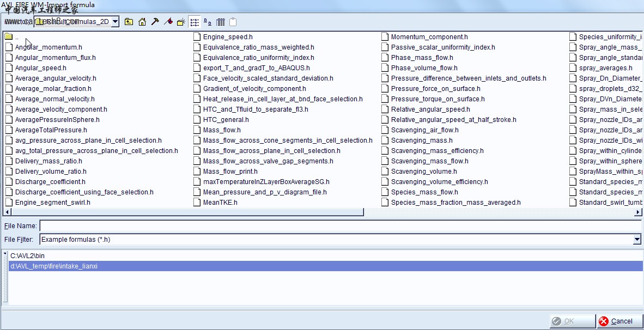Select Scavenging_air_flow.h file
The image size is (644, 330).
[420, 130]
